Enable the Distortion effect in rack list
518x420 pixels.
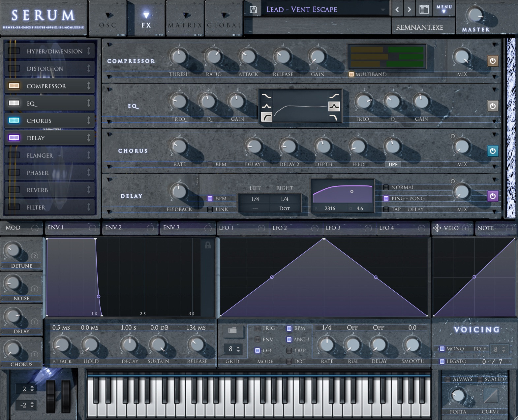14,68
